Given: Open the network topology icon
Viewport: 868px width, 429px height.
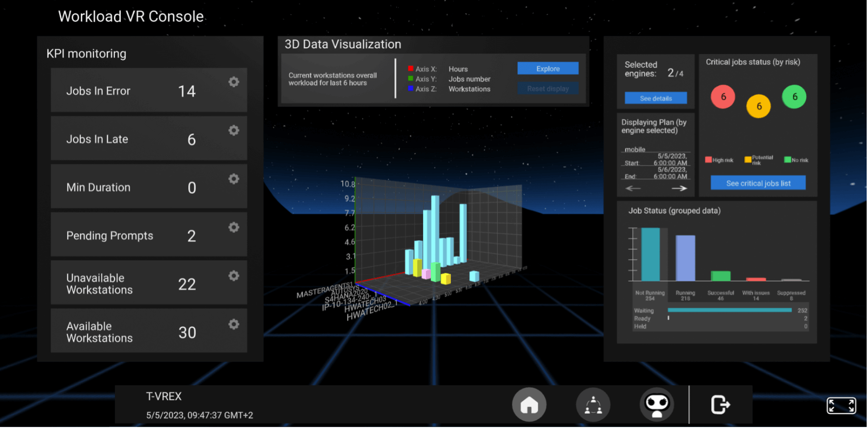Looking at the screenshot, I should pos(593,405).
